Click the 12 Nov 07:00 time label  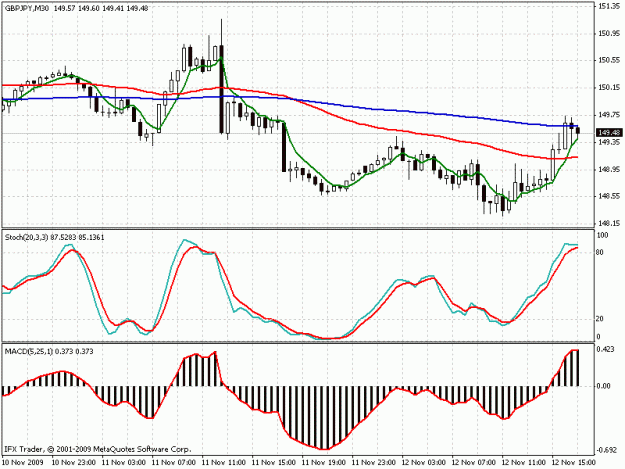pyautogui.click(x=474, y=463)
